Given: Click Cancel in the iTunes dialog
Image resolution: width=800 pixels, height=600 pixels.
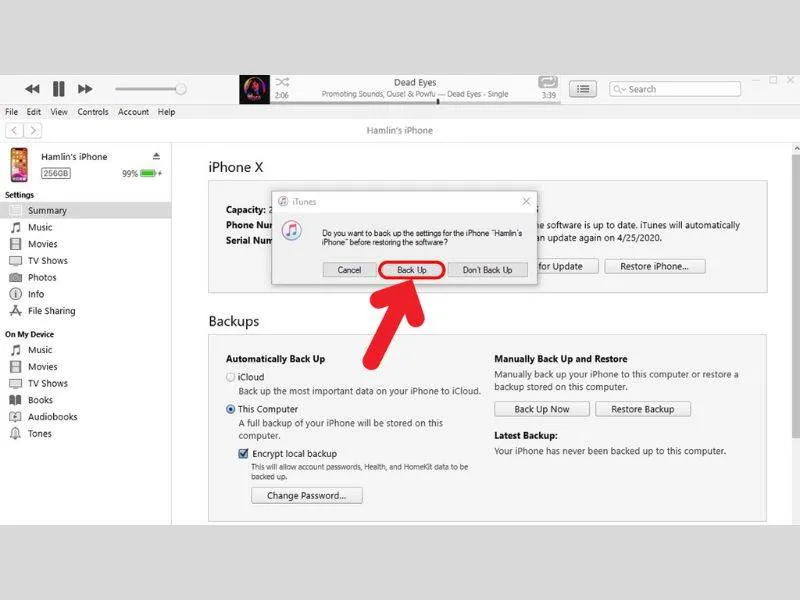Looking at the screenshot, I should coord(349,270).
